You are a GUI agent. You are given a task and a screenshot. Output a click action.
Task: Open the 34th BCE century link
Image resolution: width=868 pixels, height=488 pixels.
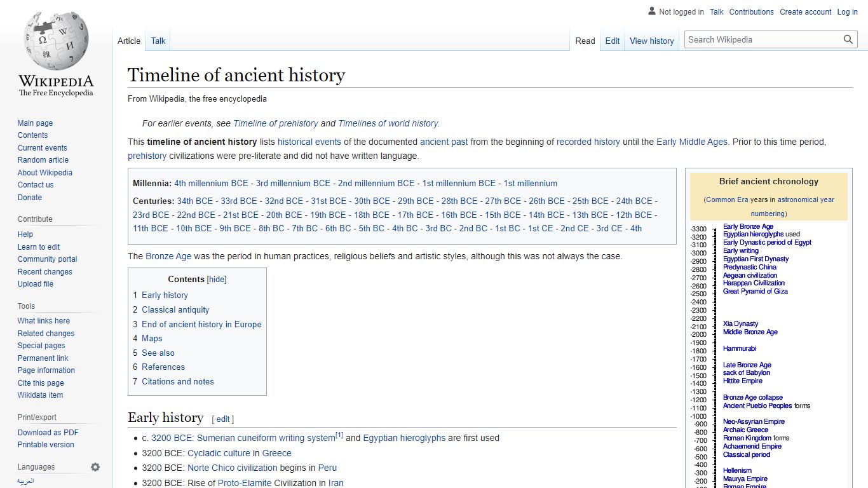195,201
